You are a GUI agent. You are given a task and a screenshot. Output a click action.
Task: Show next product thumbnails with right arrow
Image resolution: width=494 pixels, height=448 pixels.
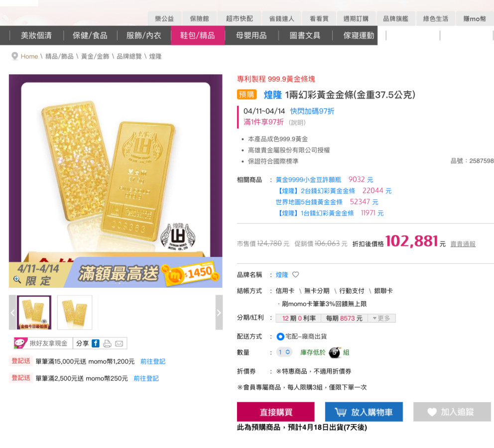pyautogui.click(x=219, y=312)
